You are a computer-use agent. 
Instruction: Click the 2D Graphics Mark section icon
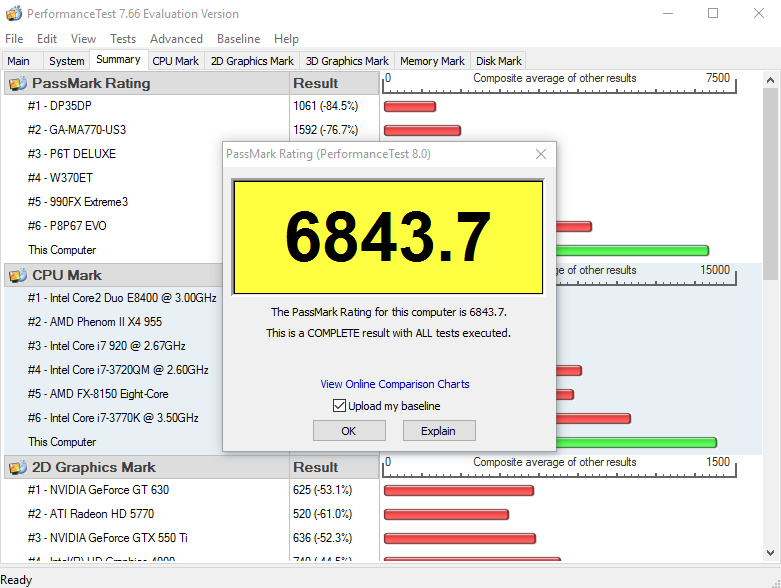point(17,467)
